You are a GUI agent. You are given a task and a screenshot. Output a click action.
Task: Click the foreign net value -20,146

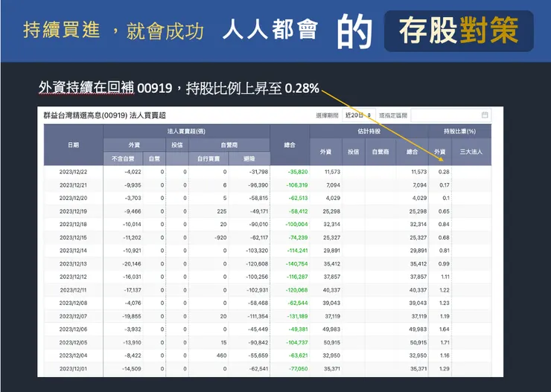[132, 264]
